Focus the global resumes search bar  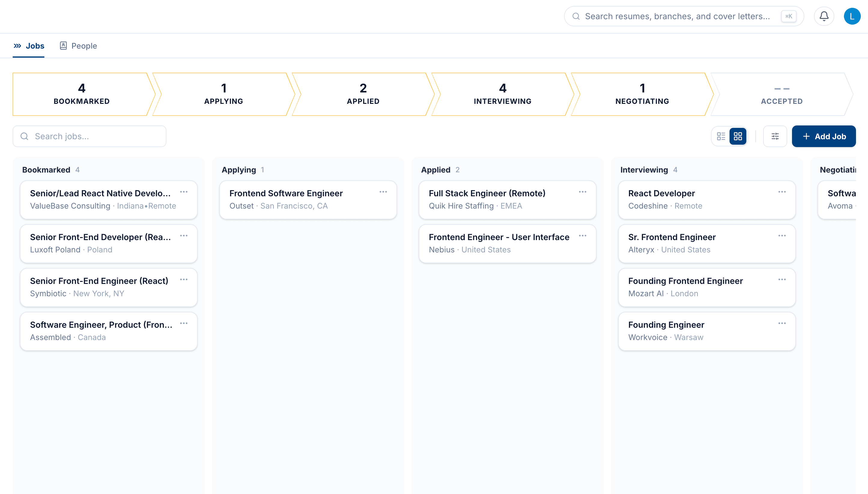(x=684, y=16)
